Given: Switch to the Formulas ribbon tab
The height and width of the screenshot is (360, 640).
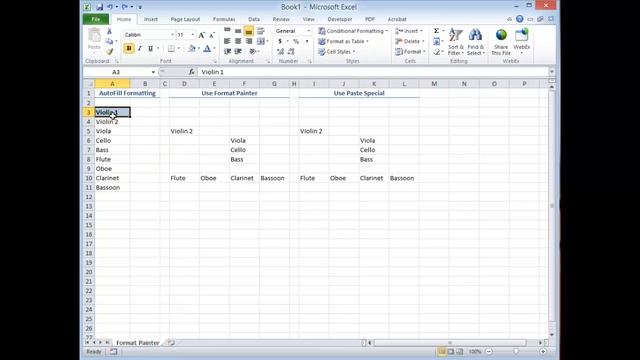Looking at the screenshot, I should click(x=224, y=19).
